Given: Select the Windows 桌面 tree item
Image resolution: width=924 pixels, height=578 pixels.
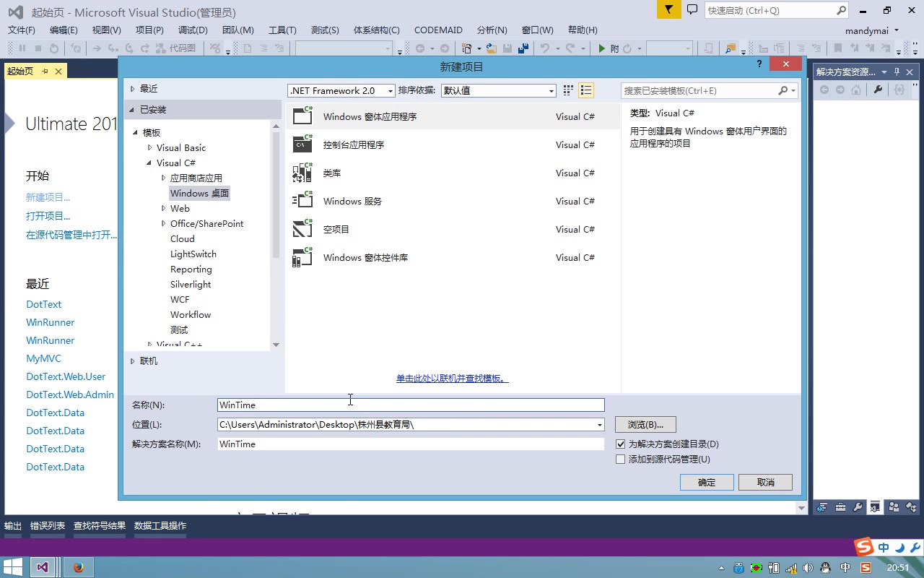Looking at the screenshot, I should coord(199,193).
